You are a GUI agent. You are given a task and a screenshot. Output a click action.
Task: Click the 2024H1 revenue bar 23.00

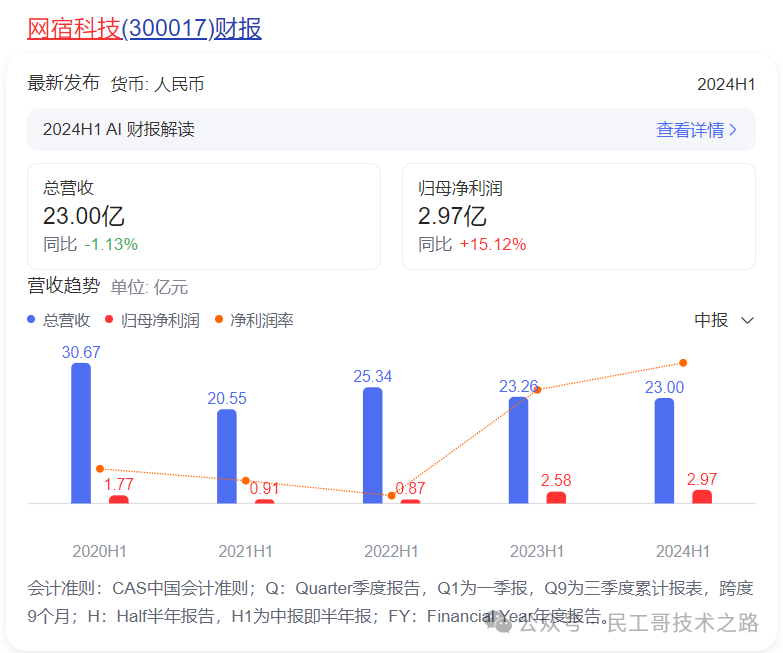664,450
